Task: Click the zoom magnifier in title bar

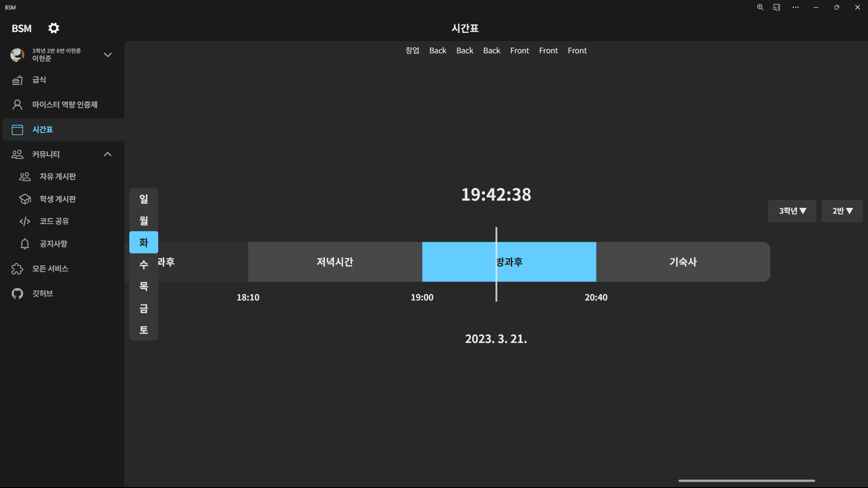Action: (x=760, y=7)
